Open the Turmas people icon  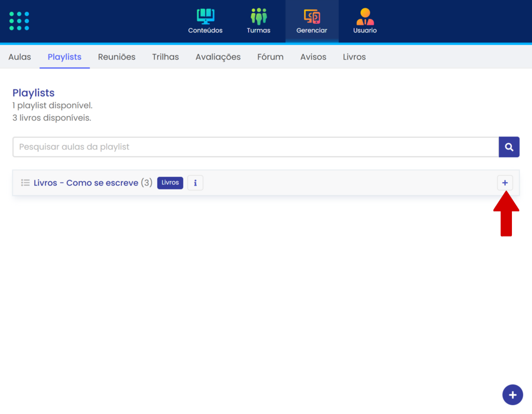(258, 17)
